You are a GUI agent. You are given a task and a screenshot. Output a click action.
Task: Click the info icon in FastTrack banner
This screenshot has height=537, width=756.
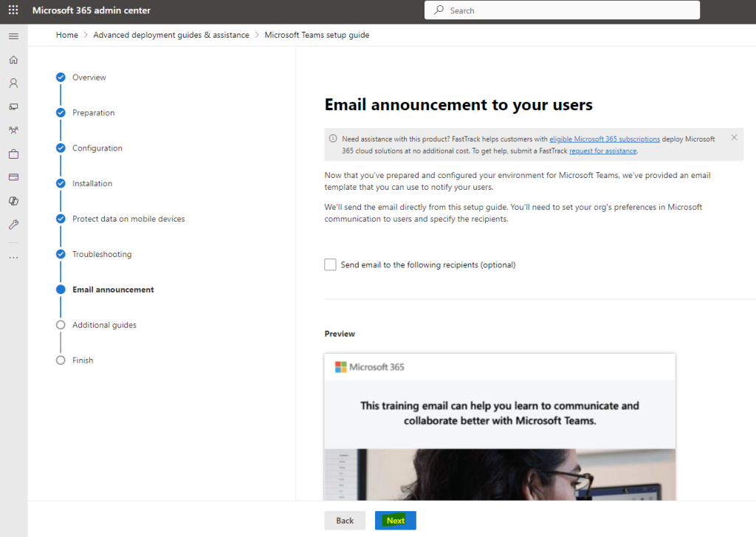point(333,138)
